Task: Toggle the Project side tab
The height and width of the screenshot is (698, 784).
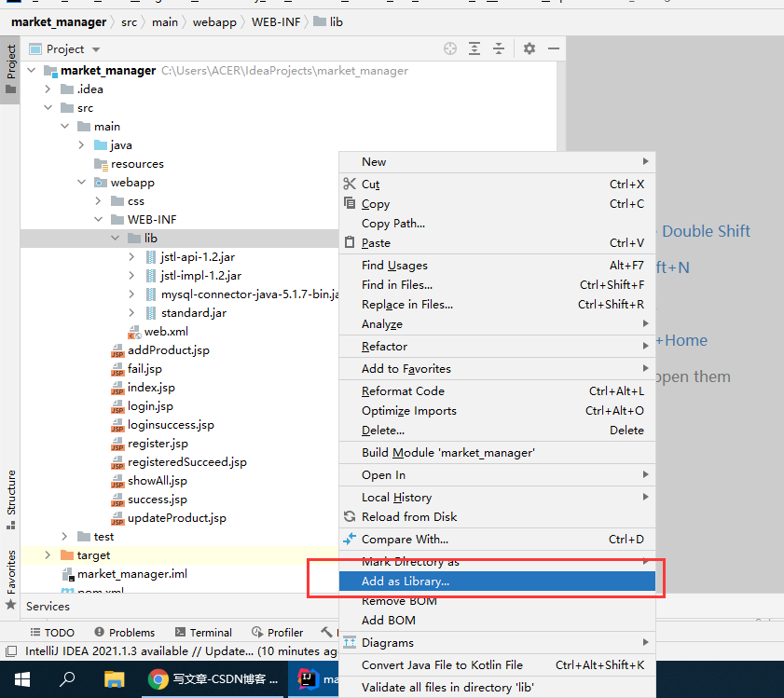Action: coord(10,69)
